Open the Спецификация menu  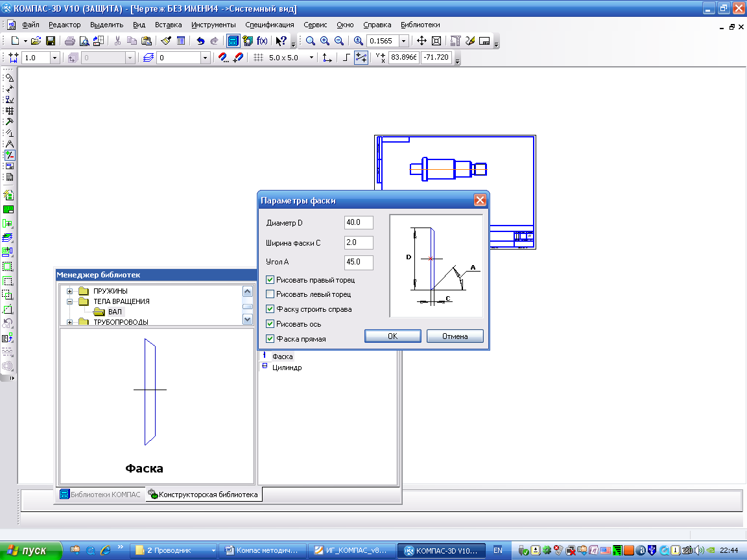click(x=270, y=25)
